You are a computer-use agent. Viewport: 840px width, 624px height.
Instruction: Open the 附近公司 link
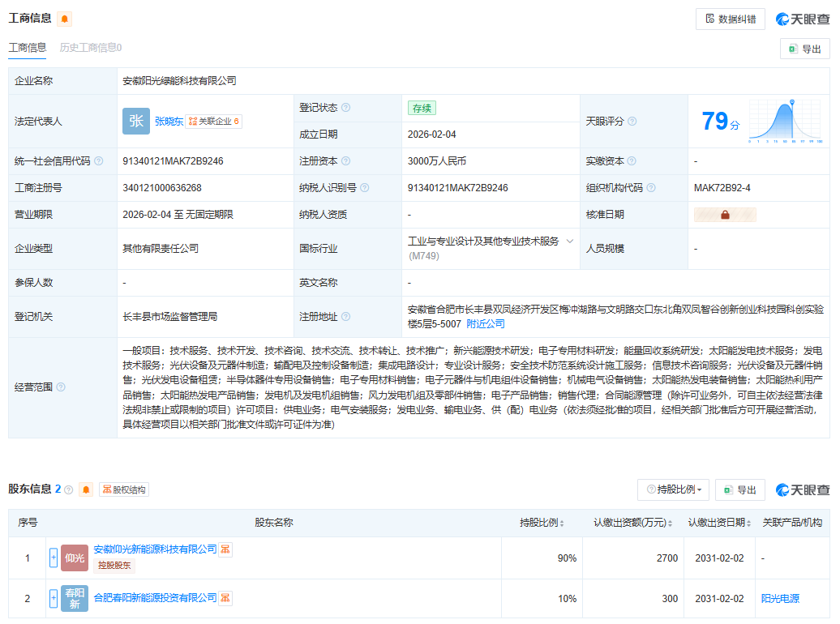[x=486, y=323]
